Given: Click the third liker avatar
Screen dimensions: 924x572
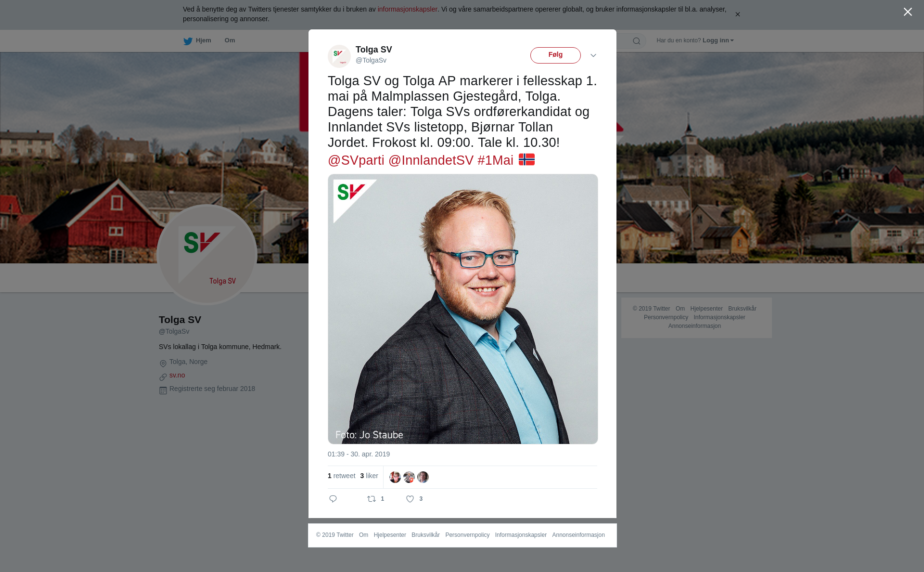Looking at the screenshot, I should click(423, 477).
